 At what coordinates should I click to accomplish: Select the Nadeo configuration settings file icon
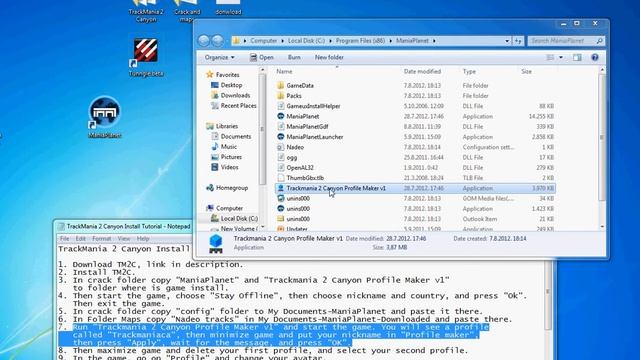(280, 147)
